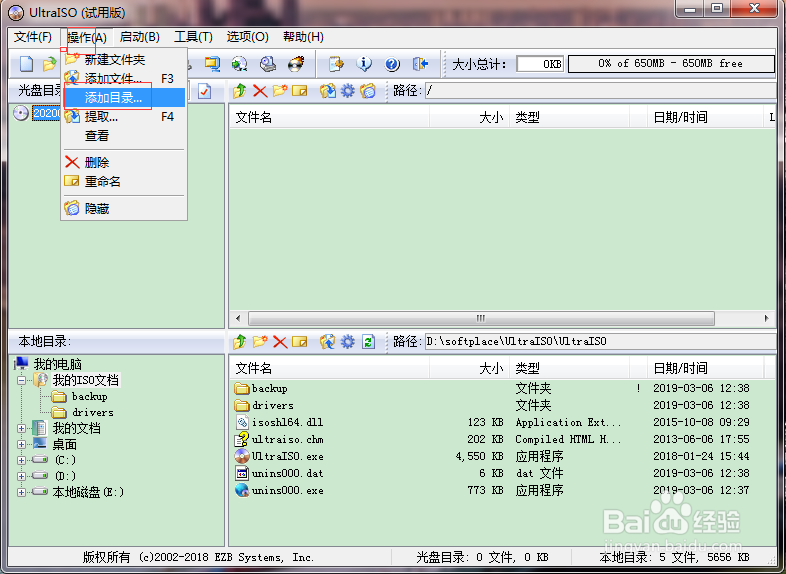
Task: Sort disc files by 类型 column header
Action: pyautogui.click(x=569, y=117)
